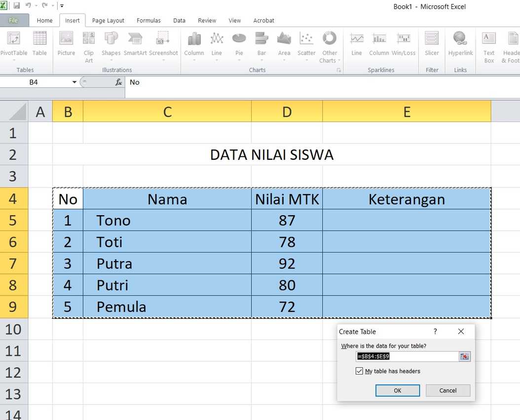The image size is (520, 420).
Task: Click the range selector icon in Create Table
Action: 465,357
